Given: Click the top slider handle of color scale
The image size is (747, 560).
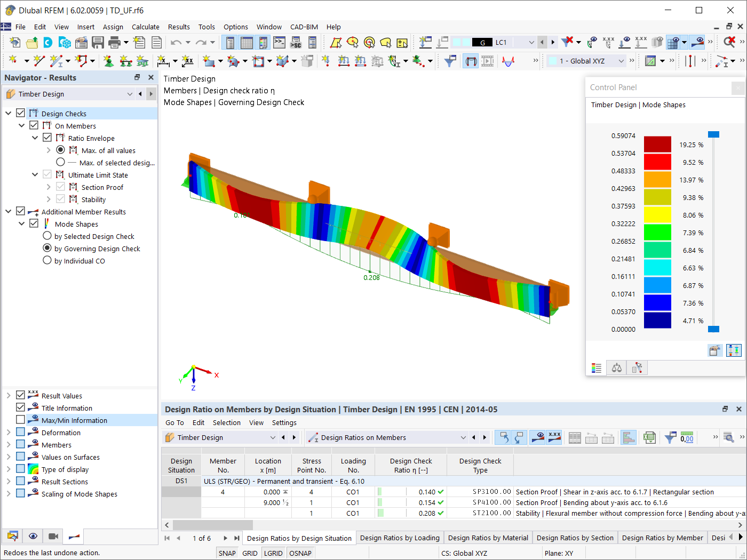Looking at the screenshot, I should click(713, 134).
